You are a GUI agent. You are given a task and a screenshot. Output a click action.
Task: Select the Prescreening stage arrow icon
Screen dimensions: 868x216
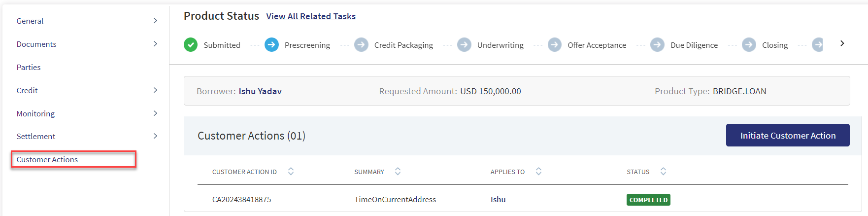pos(271,45)
